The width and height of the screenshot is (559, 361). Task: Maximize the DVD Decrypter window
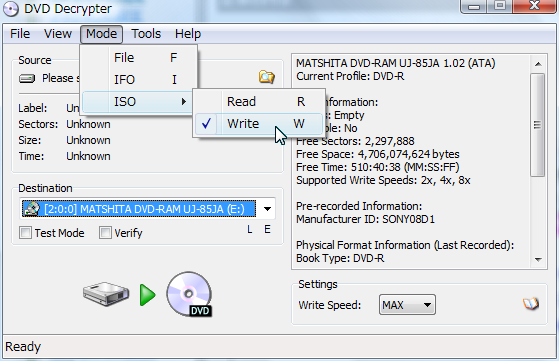(x=499, y=6)
